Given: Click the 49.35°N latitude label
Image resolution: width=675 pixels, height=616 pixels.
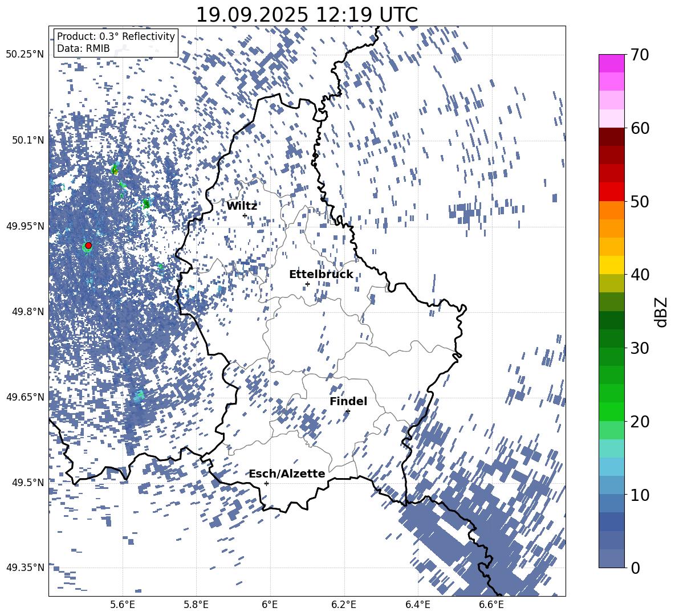Looking at the screenshot, I should (25, 568).
